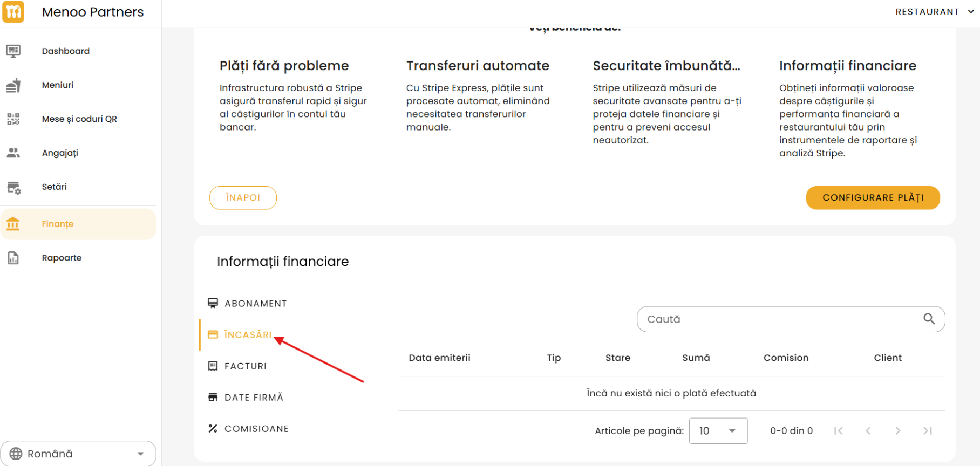Open the Română language selector
This screenshot has height=466, width=980.
pyautogui.click(x=78, y=454)
